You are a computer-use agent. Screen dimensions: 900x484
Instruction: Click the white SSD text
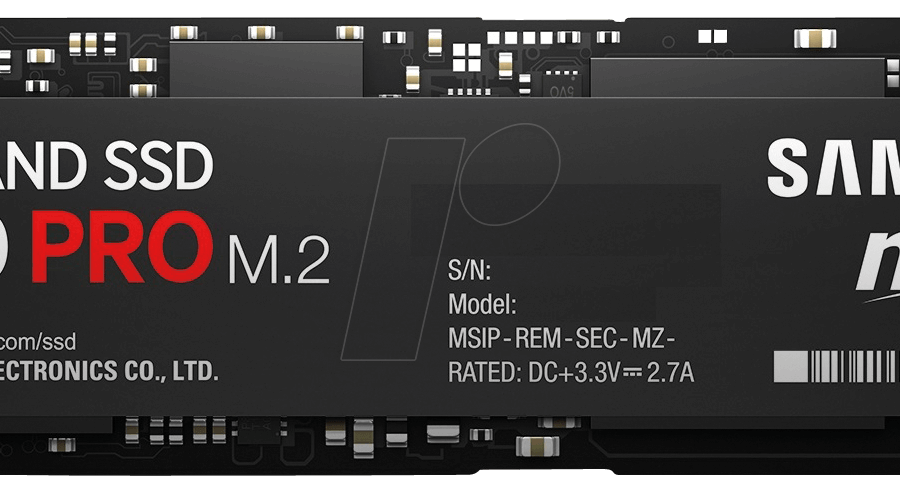pyautogui.click(x=158, y=167)
